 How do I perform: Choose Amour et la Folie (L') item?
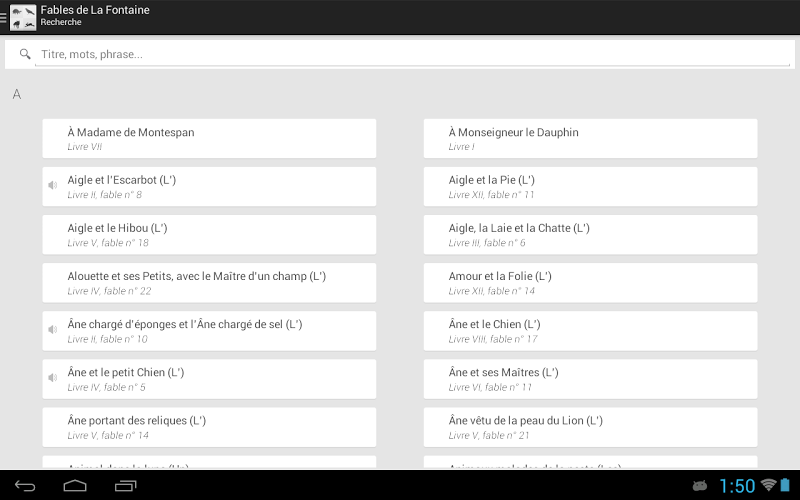coord(590,282)
